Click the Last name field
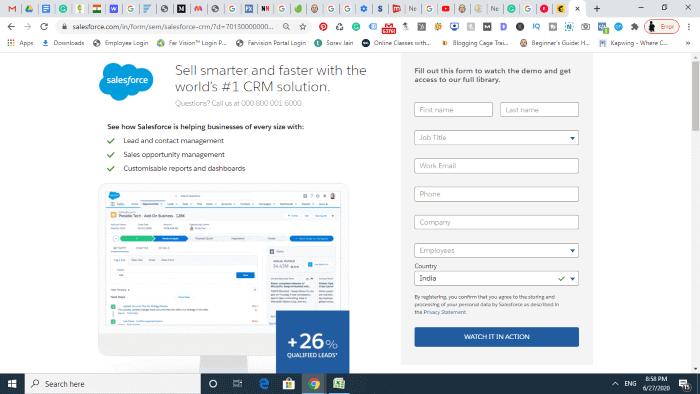The width and height of the screenshot is (700, 394). pos(539,109)
